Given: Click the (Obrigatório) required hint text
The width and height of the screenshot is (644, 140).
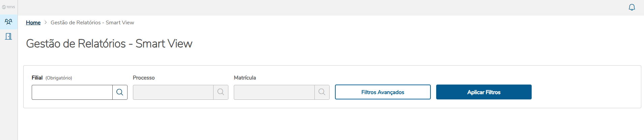Looking at the screenshot, I should 59,78.
